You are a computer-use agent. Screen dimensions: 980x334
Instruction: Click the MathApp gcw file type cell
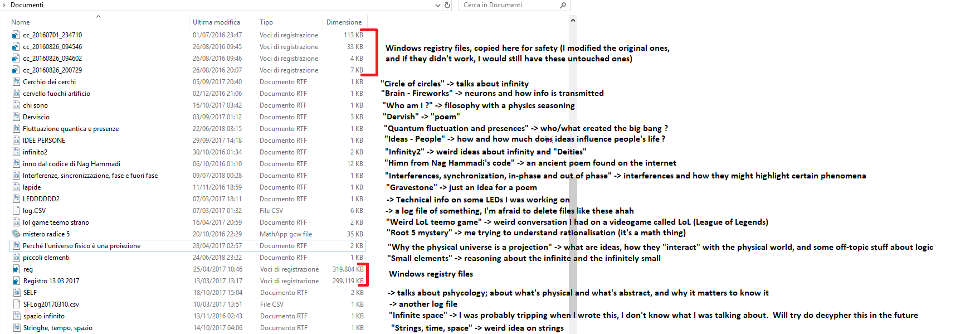[x=286, y=234]
